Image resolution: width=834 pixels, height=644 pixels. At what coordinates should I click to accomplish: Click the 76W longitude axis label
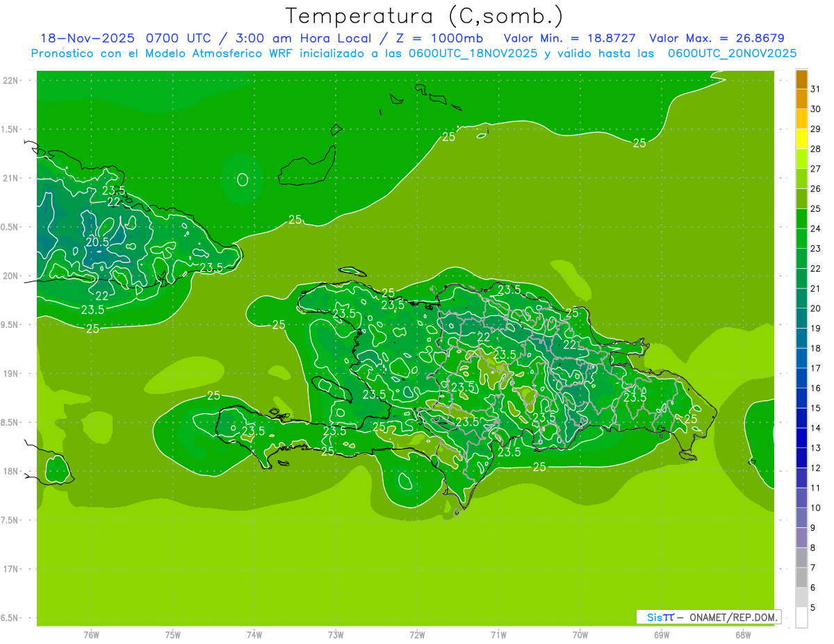[x=91, y=634]
